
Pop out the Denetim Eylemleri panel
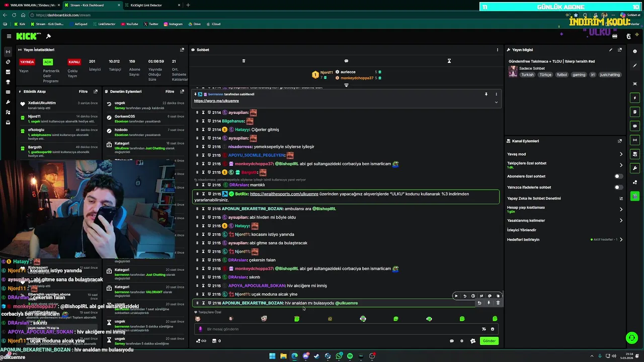(182, 92)
